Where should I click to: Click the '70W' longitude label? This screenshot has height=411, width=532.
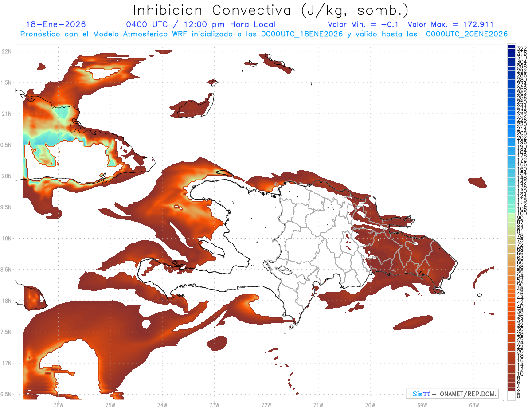[x=370, y=405]
